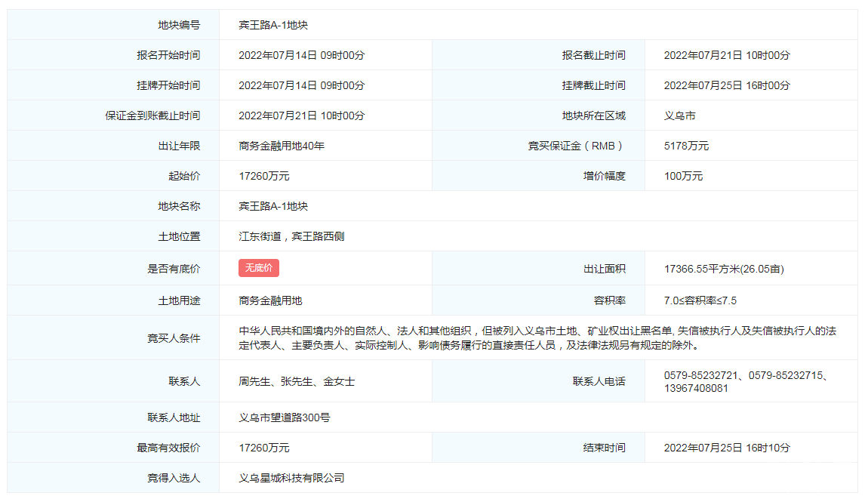Click 义乌市 in the 地块所在区域 row
The image size is (868, 499).
tap(679, 116)
